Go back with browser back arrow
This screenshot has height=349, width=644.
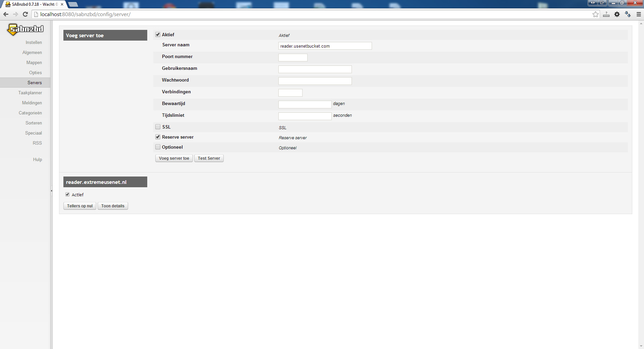[x=6, y=14]
